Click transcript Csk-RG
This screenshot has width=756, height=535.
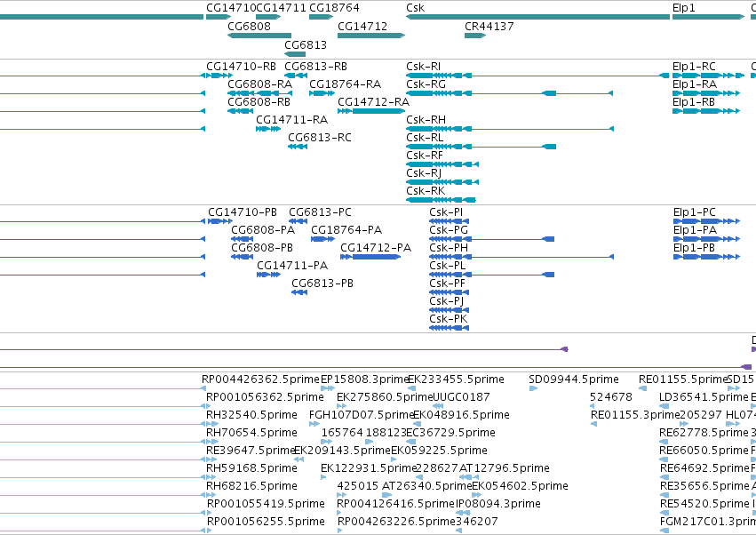(x=510, y=93)
